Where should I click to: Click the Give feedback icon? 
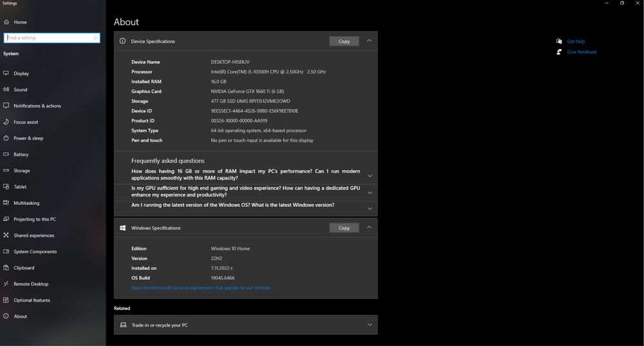coord(559,52)
